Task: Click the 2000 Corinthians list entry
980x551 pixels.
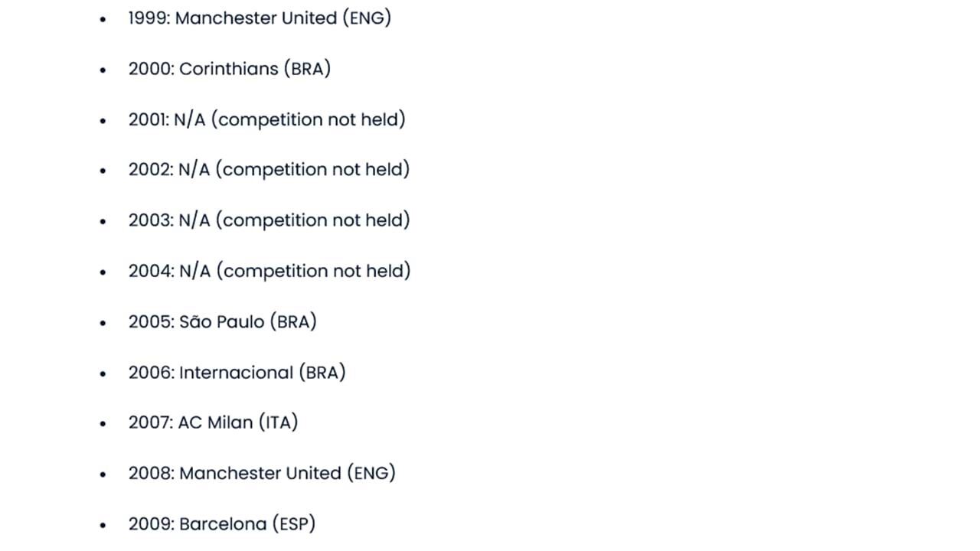Action: 229,69
